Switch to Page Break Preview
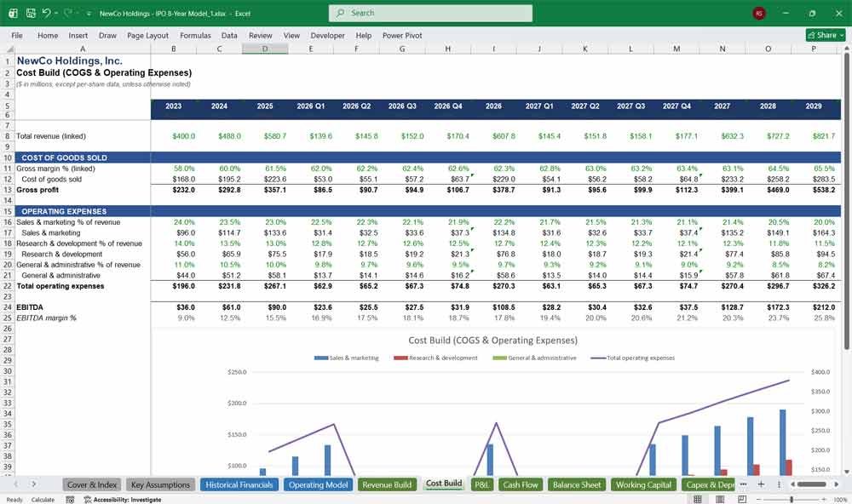The width and height of the screenshot is (852, 504). click(x=742, y=499)
